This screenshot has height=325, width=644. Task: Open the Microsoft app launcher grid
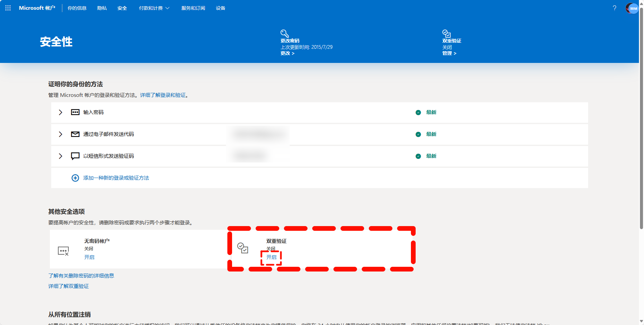pos(8,8)
